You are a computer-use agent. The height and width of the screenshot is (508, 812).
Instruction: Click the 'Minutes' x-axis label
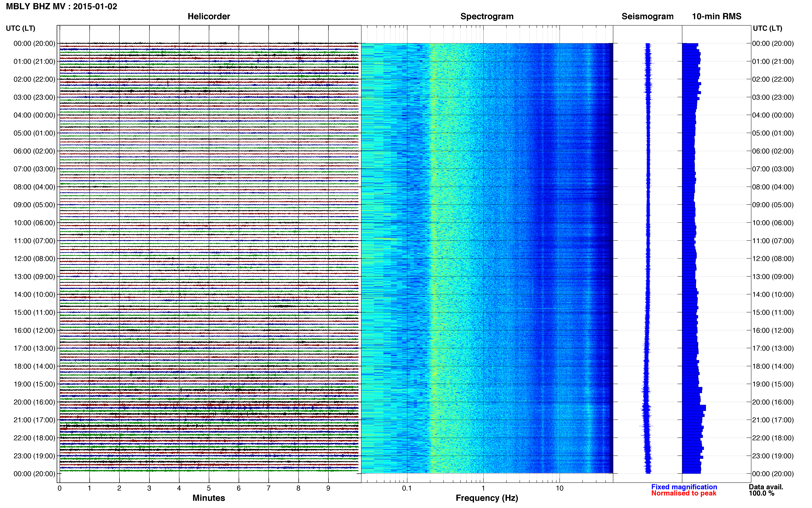click(x=209, y=498)
